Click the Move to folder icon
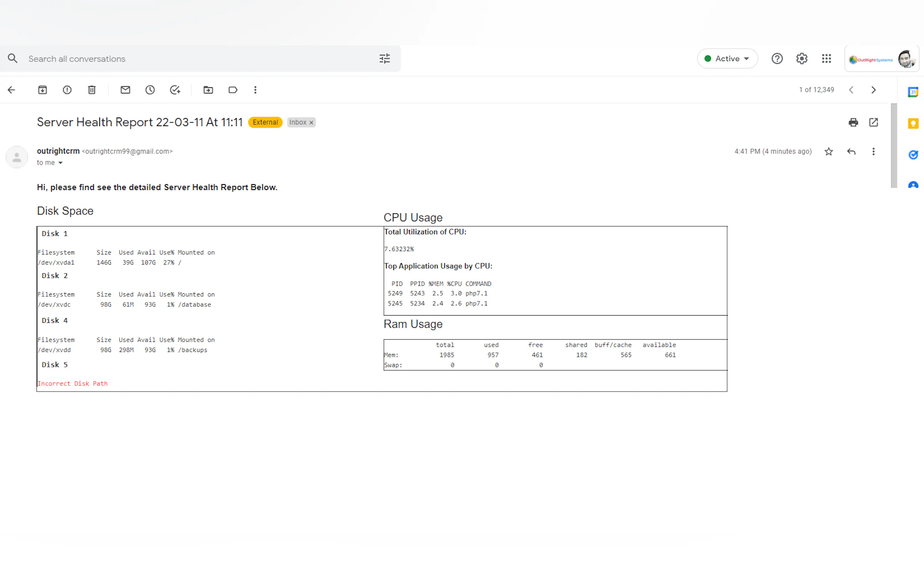924x578 pixels. 208,90
